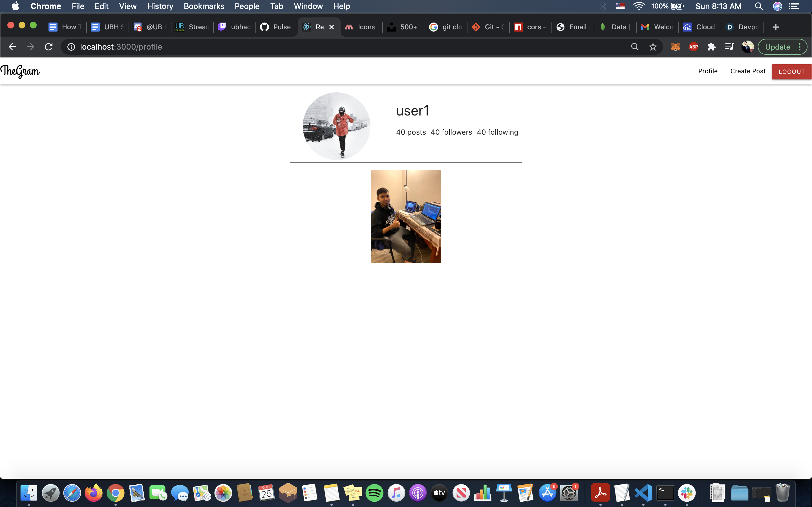Screen dimensions: 812x507
Task: View site information icon in address bar
Action: point(71,47)
